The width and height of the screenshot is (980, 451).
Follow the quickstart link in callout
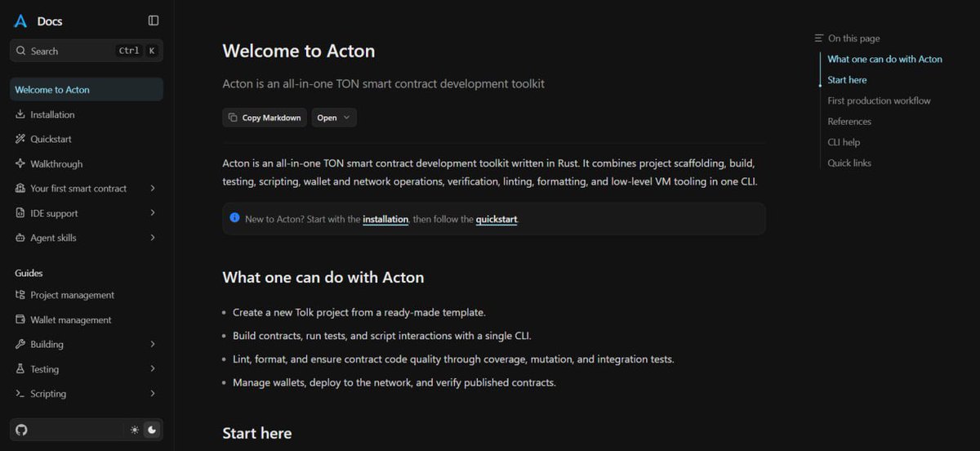497,219
